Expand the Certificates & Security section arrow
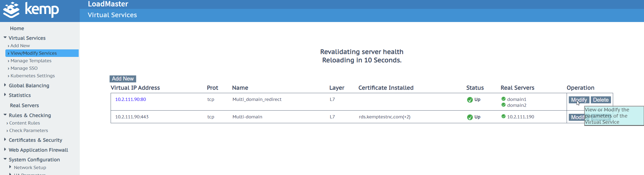 (x=5, y=140)
